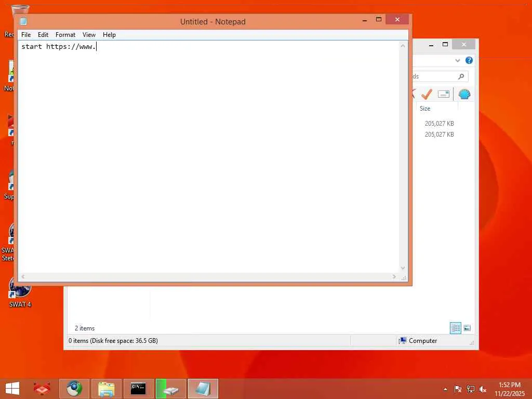Close the Notepad window
This screenshot has height=399, width=532.
[x=397, y=19]
